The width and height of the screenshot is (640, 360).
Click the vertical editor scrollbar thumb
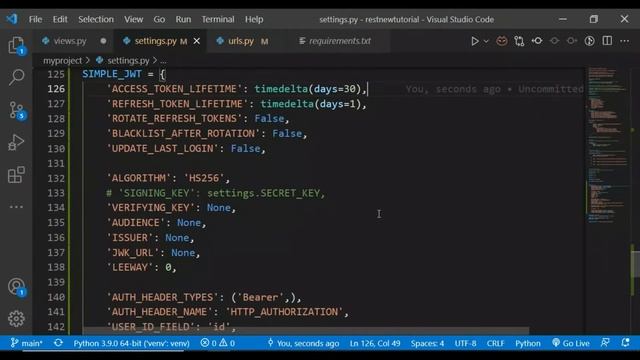635,265
